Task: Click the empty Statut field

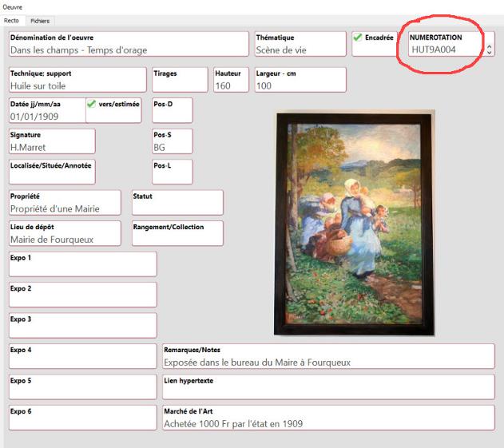Action: (x=177, y=203)
